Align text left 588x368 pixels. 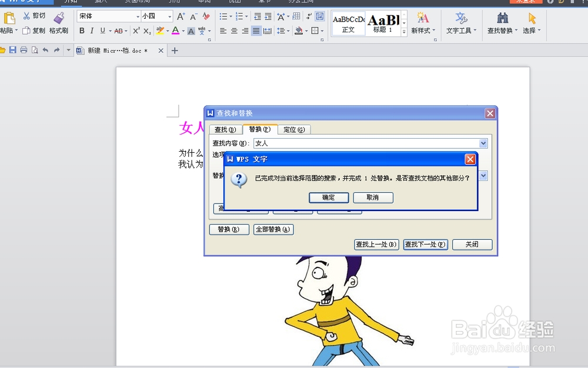[x=223, y=31]
